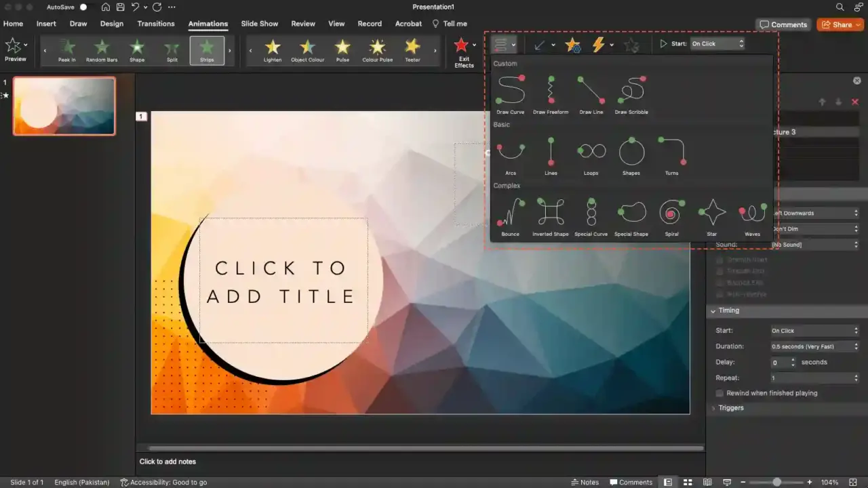Select the slide 1 thumbnail
868x488 pixels.
tap(63, 106)
